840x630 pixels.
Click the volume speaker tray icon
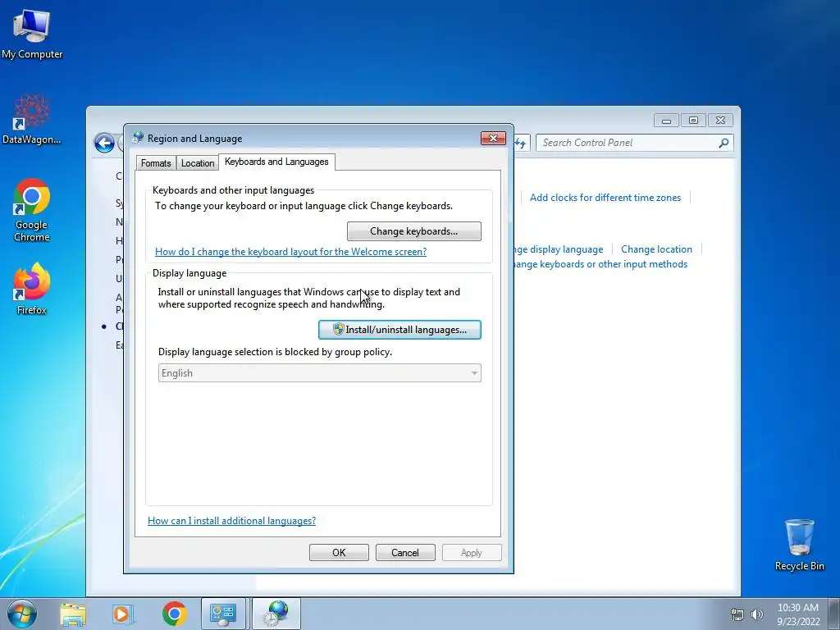(x=757, y=614)
